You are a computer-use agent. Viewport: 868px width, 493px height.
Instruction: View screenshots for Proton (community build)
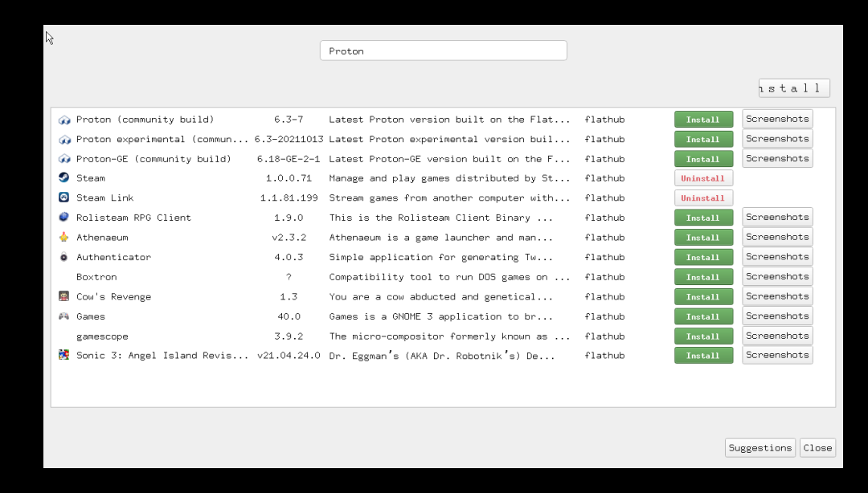point(777,119)
